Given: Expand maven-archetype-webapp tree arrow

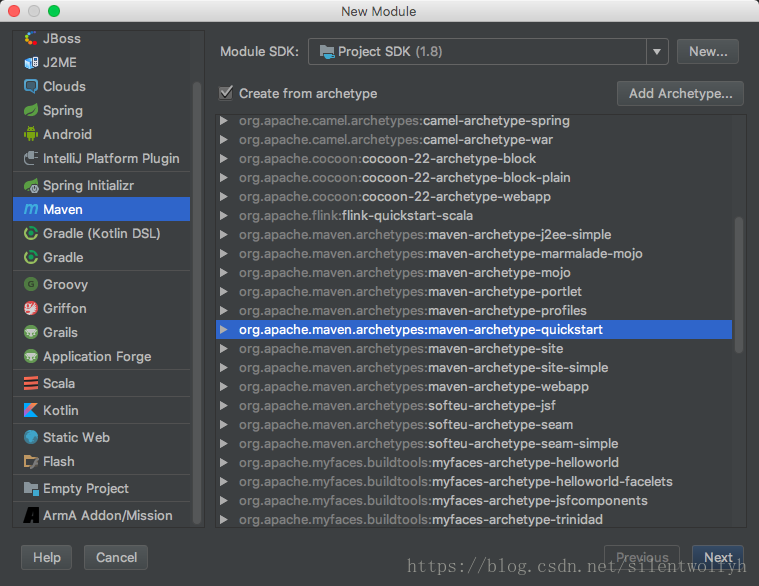Looking at the screenshot, I should [x=224, y=387].
